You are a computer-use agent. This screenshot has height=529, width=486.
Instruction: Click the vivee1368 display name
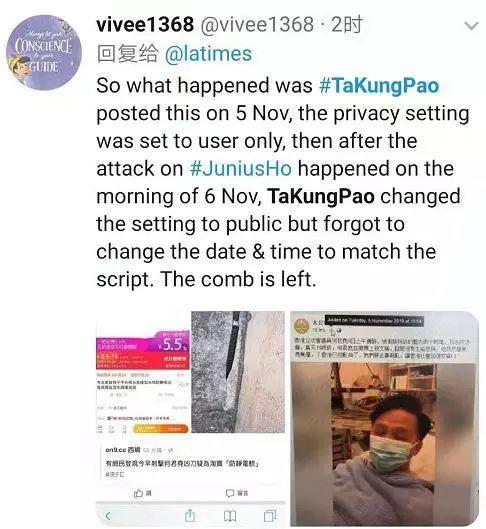point(145,25)
